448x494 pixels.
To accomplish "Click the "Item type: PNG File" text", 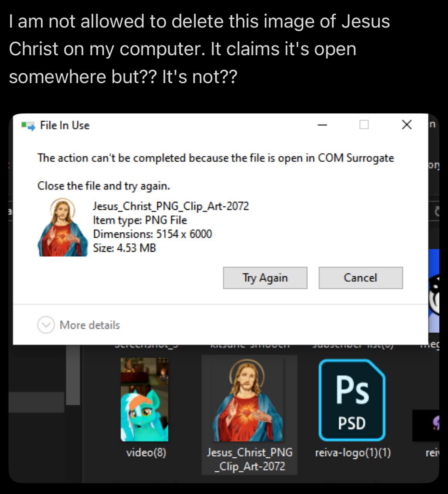I will tap(140, 220).
